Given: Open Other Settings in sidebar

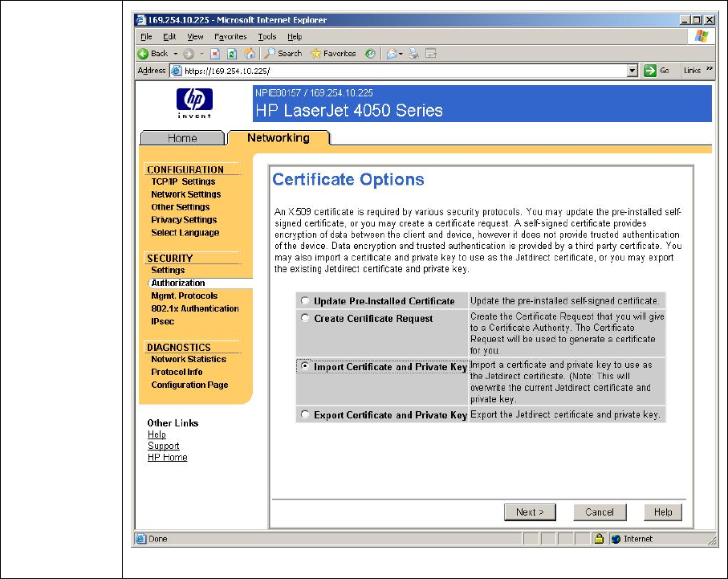Looking at the screenshot, I should tap(180, 207).
